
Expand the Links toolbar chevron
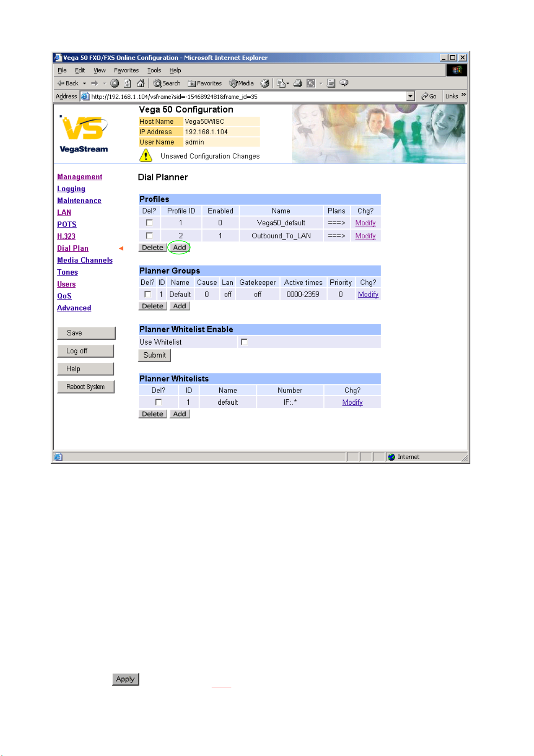click(x=464, y=95)
